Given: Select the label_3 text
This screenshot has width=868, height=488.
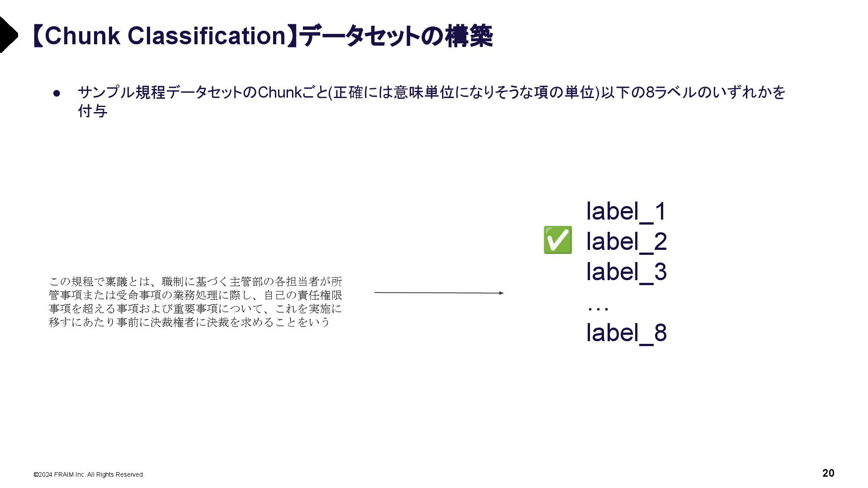Looking at the screenshot, I should pyautogui.click(x=627, y=272).
